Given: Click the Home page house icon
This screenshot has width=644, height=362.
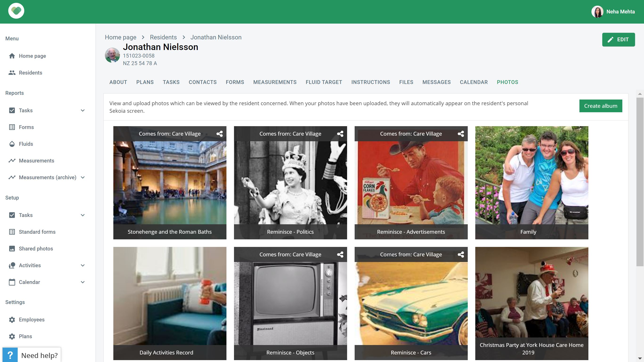Looking at the screenshot, I should coord(12,56).
